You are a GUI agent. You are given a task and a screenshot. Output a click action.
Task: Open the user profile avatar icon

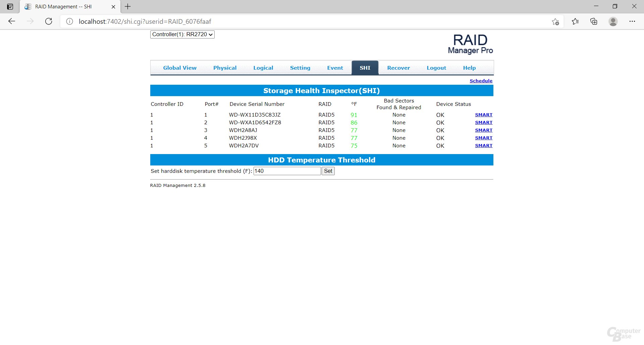click(x=613, y=21)
